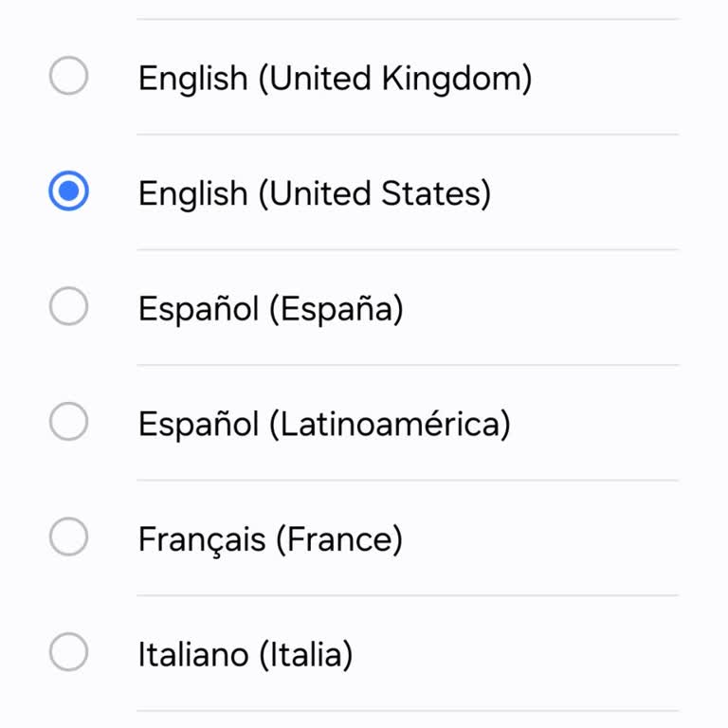Enable the Español (Latinoamérica) radio button
This screenshot has width=728, height=728.
[68, 423]
